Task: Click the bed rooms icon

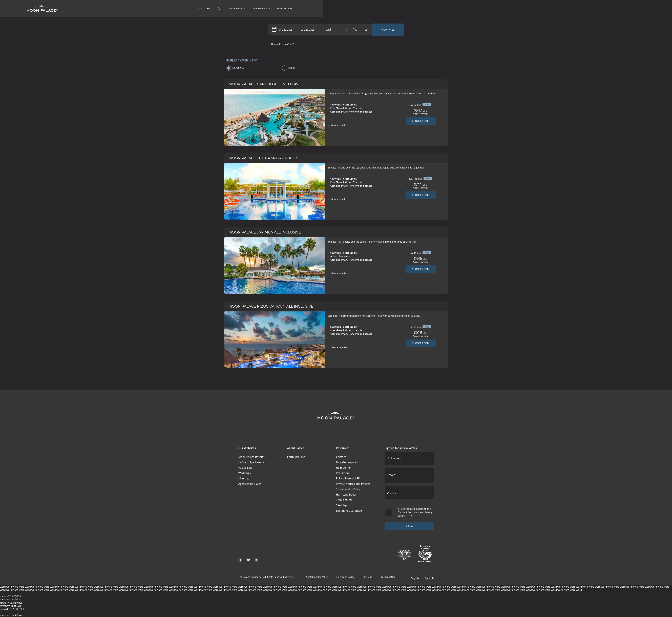Action: tap(328, 30)
